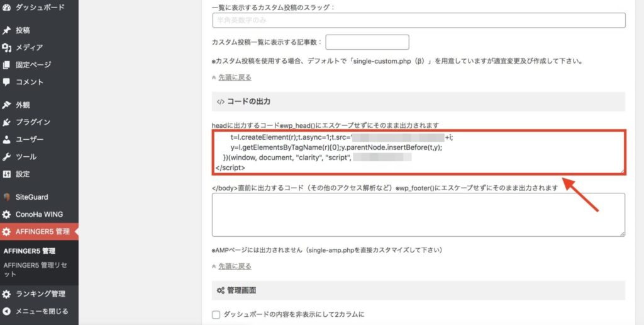Click the </script> line in head code
Image resolution: width=644 pixels, height=325 pixels.
(230, 168)
